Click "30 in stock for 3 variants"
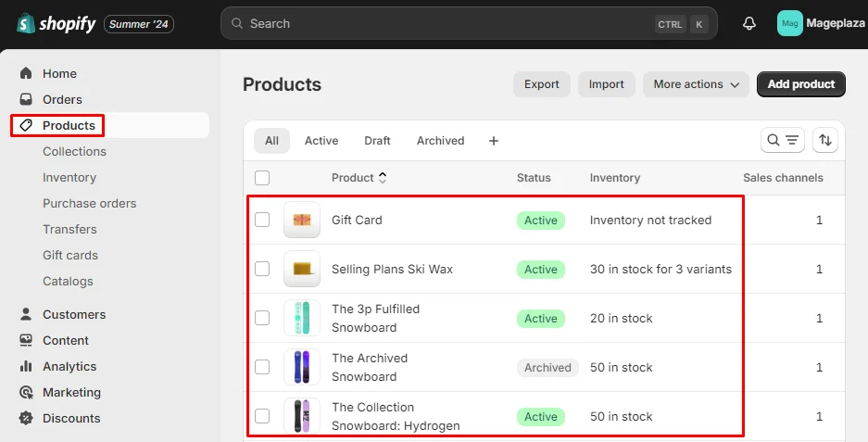This screenshot has width=868, height=442. [x=660, y=270]
